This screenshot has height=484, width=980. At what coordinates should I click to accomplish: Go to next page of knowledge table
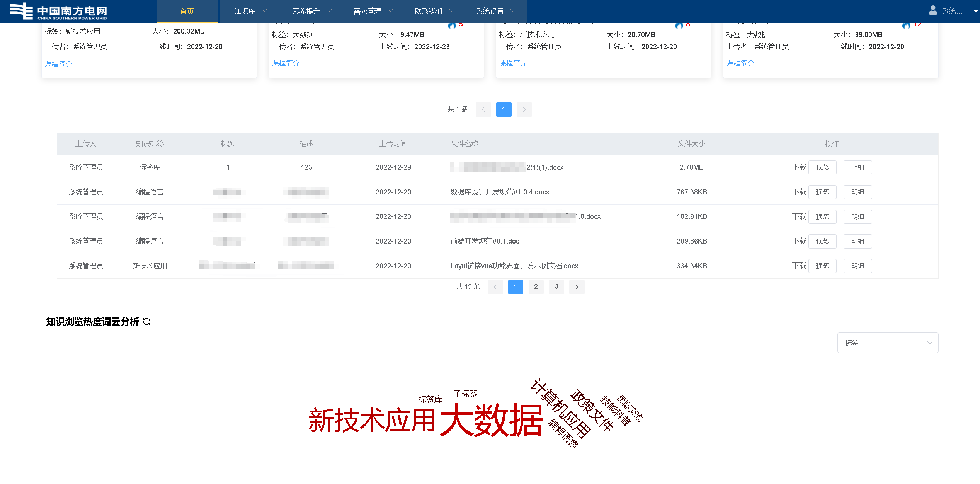click(x=577, y=287)
